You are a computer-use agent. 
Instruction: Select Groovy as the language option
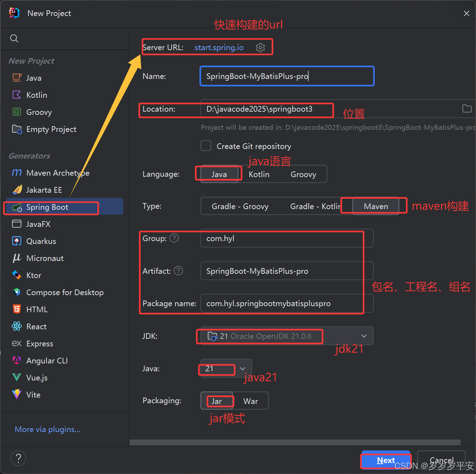coord(303,174)
